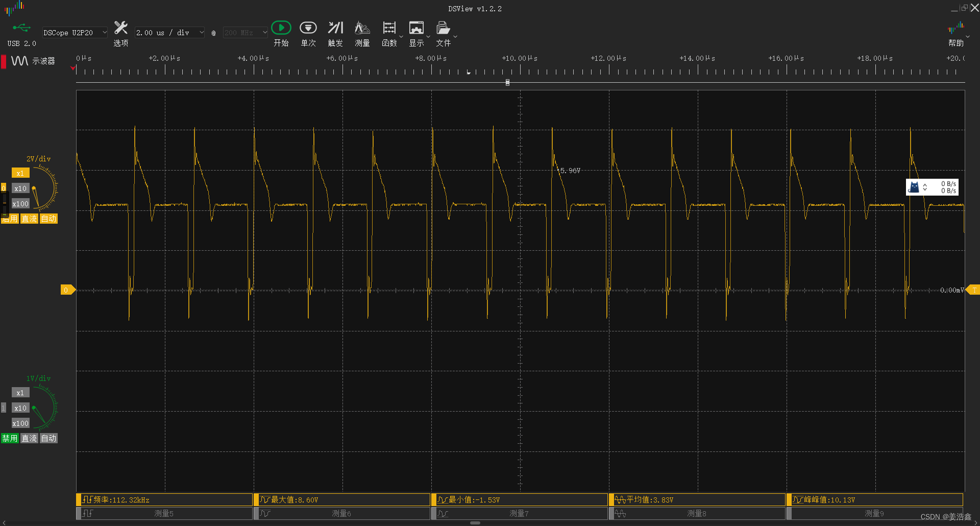
Task: Open the DSCope U2P20 device dropdown
Action: tap(75, 33)
